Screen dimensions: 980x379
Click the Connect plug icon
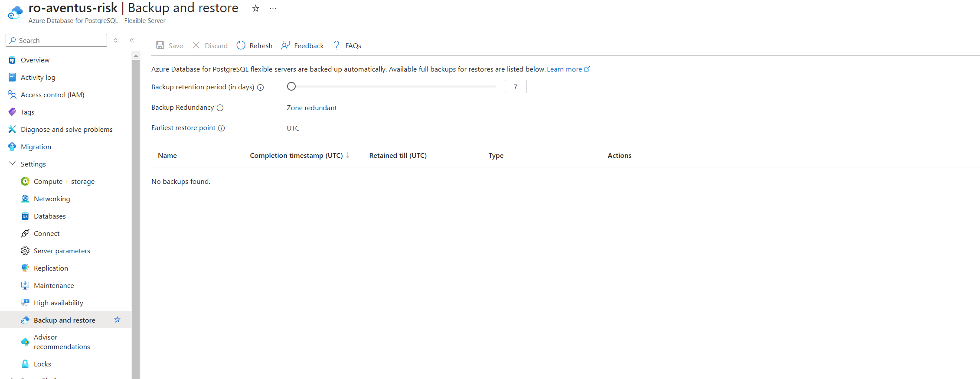(25, 233)
